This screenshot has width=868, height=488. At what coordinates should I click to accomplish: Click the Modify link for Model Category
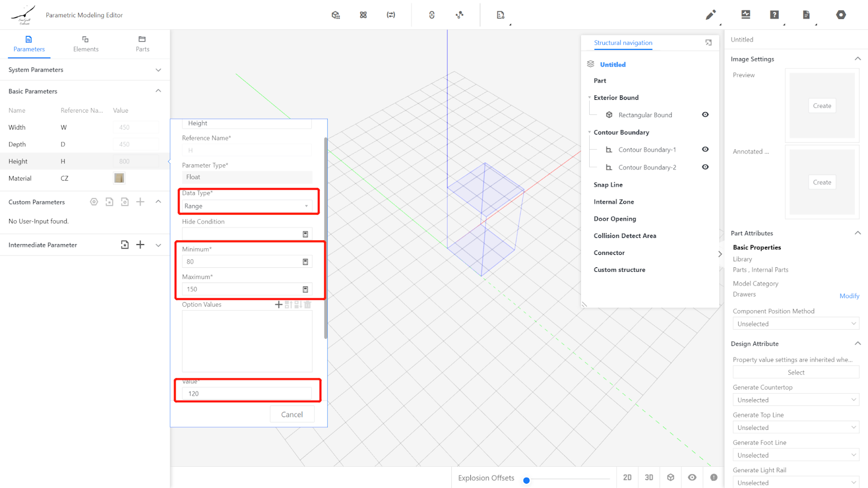click(x=849, y=296)
